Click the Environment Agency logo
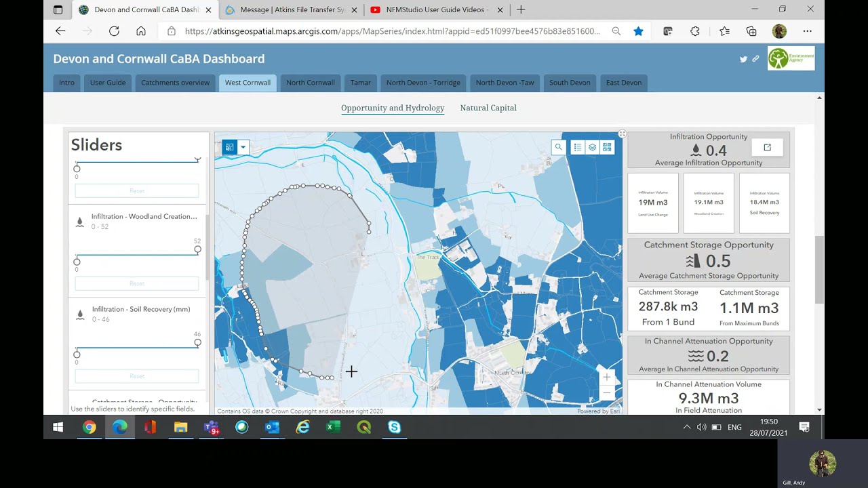Viewport: 868px width, 488px height. [791, 58]
